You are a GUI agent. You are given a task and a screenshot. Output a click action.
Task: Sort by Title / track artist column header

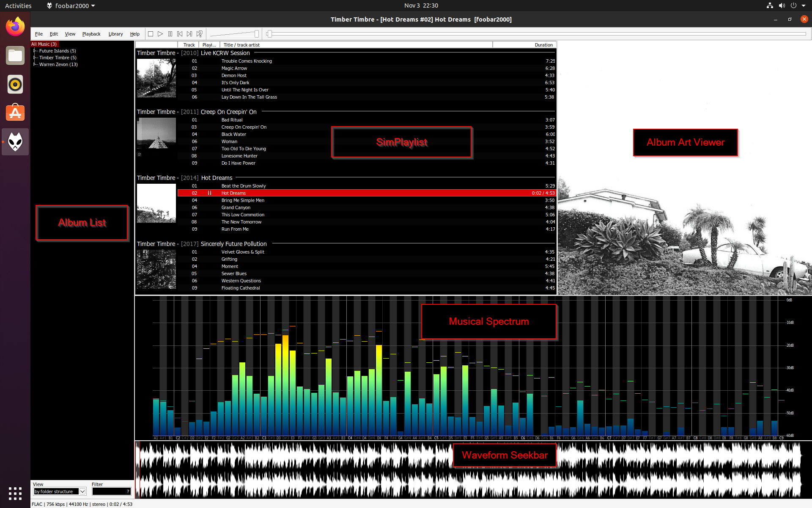point(356,45)
